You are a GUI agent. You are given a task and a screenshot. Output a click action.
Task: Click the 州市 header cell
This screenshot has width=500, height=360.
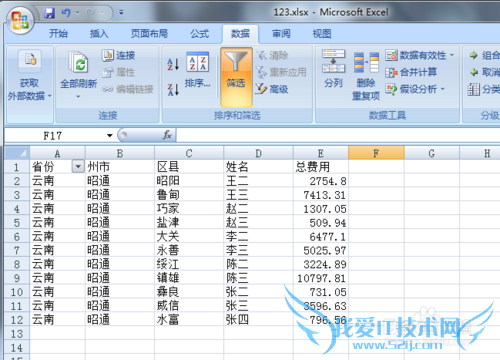(x=120, y=167)
